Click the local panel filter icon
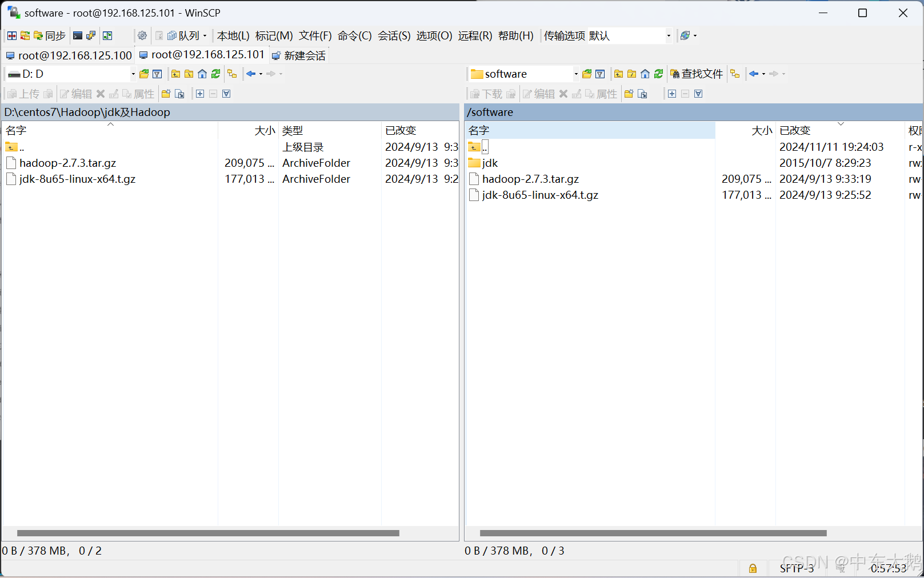Screen dimensions: 924x578 [157, 74]
